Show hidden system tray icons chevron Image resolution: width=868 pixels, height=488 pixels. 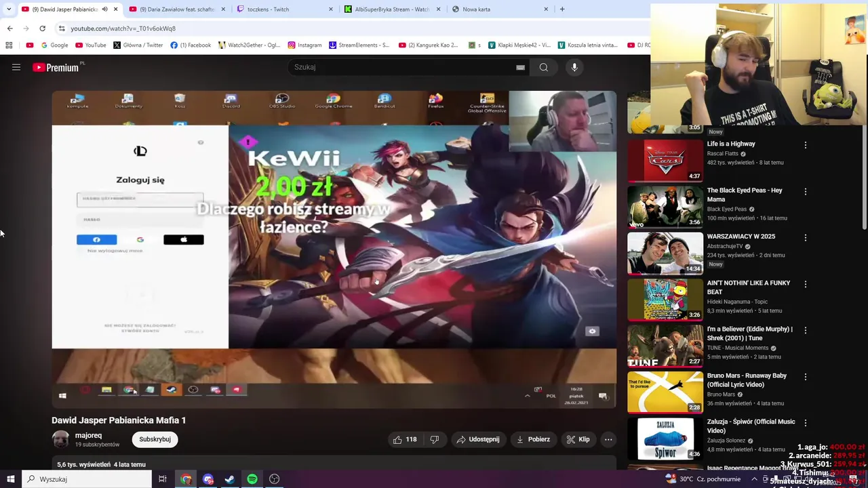coord(754,479)
